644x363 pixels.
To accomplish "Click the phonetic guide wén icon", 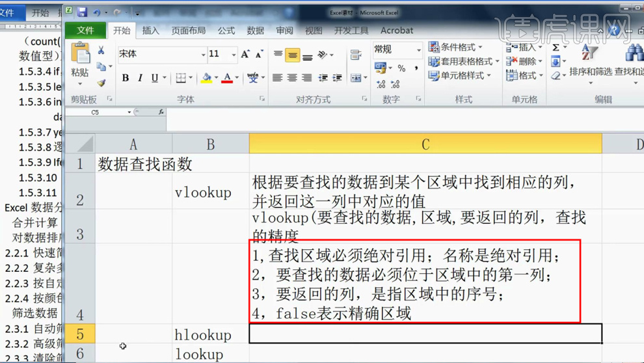I will coord(253,77).
